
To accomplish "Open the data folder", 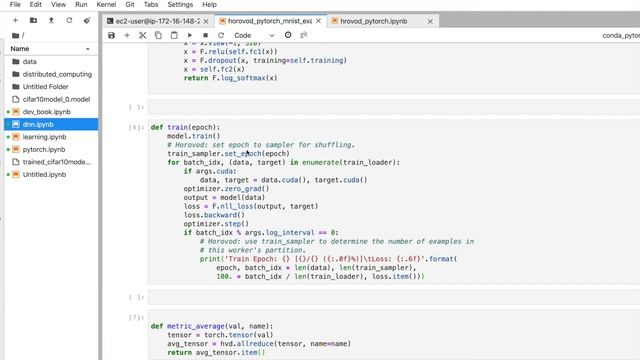I will pyautogui.click(x=51, y=62).
